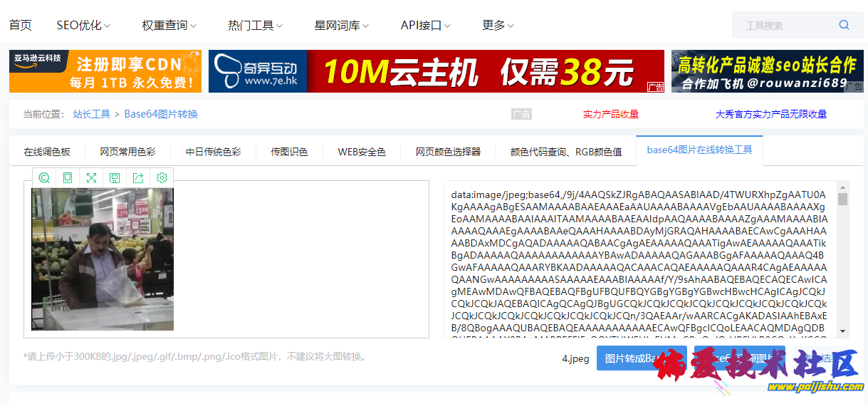The width and height of the screenshot is (868, 404).
Task: Open the 高转化产品诚邀seo站长合作 banner
Action: coord(768,71)
